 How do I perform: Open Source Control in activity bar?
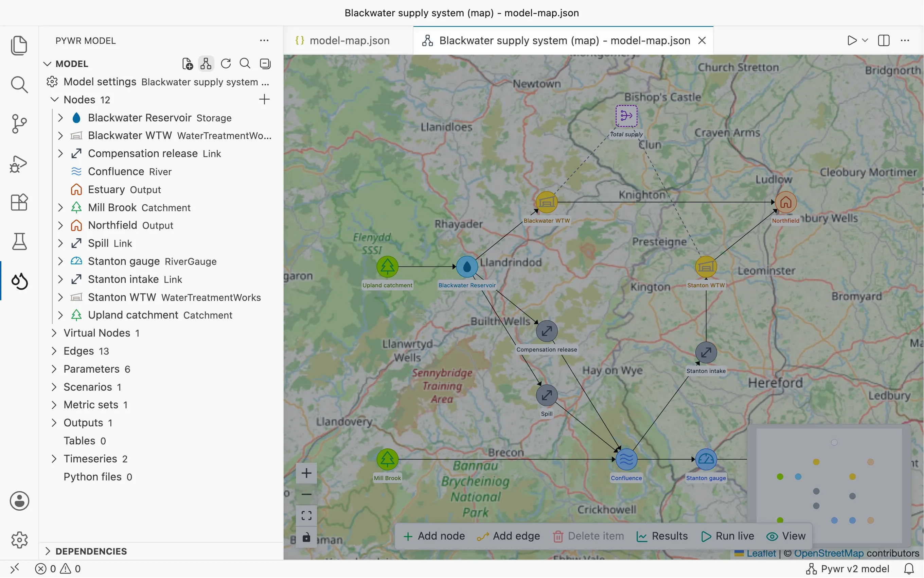coord(19,124)
